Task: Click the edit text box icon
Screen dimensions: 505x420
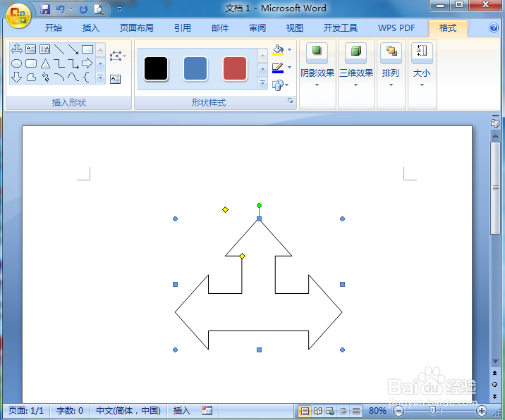Action: tap(115, 79)
